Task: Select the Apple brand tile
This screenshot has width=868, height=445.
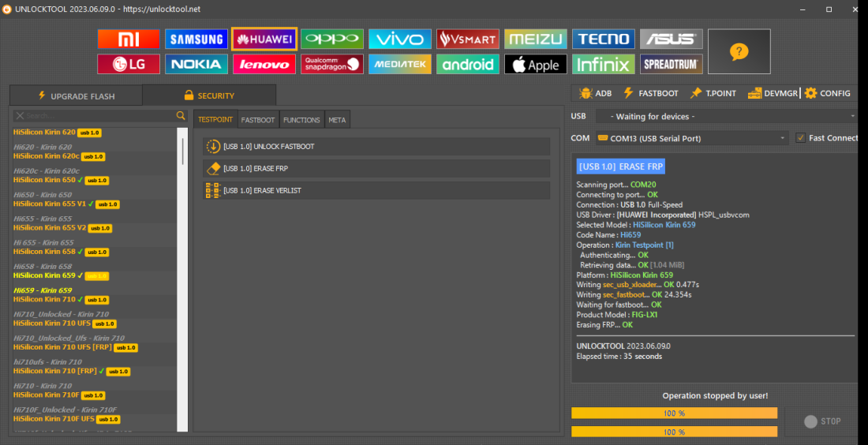Action: pyautogui.click(x=535, y=64)
